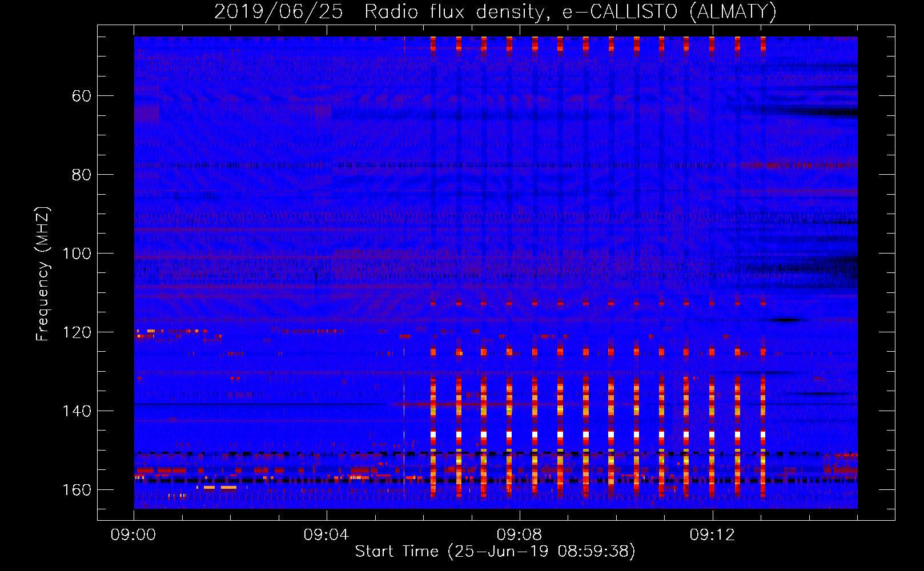Click the 160 frequency tick label

(77, 490)
